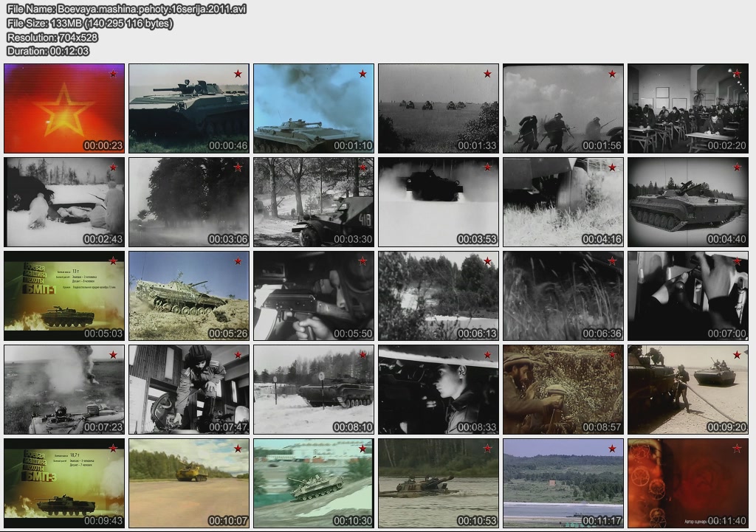
Task: Select the BMP-2 info card at 00:05:03
Action: (x=64, y=296)
